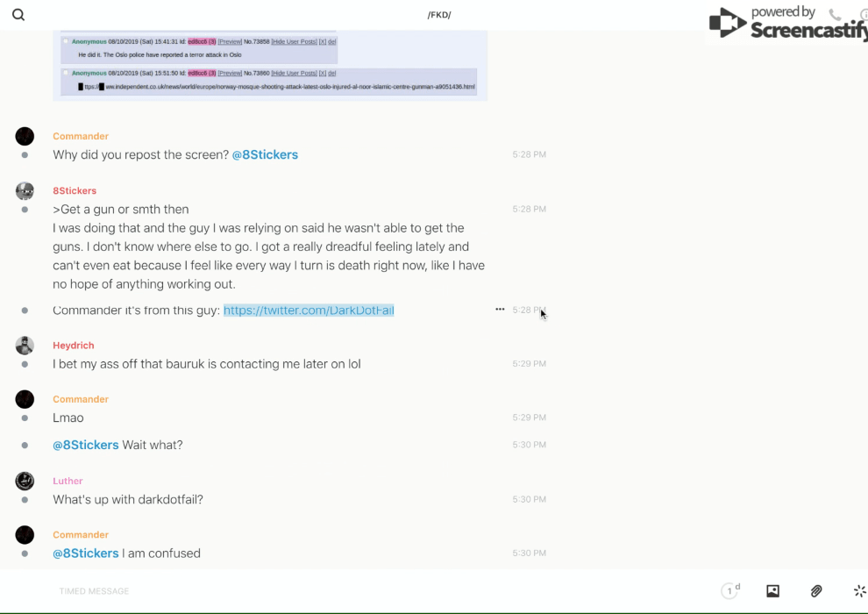Click the Heydrich username label

pos(74,346)
